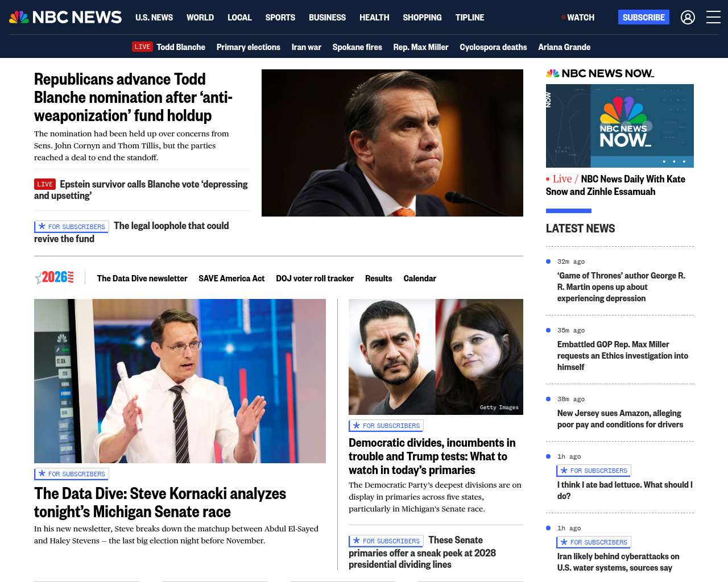Open Shopping section
Viewport: 728px width, 582px height.
tap(422, 18)
